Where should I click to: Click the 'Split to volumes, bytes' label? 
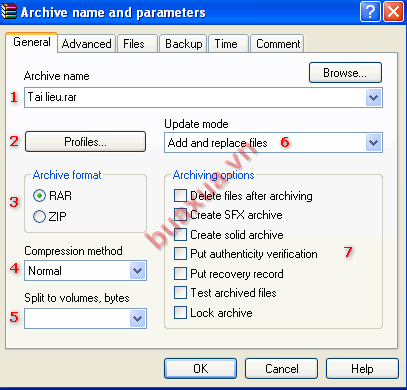coord(77,298)
